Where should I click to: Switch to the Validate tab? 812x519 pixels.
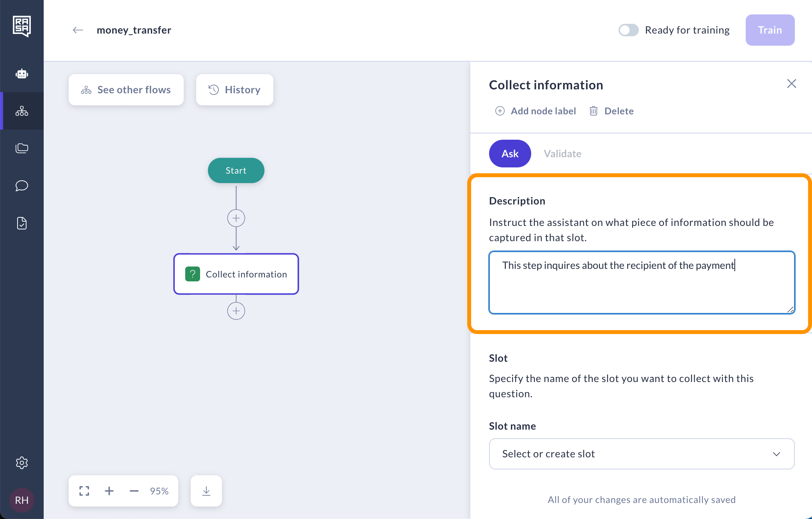coord(562,154)
